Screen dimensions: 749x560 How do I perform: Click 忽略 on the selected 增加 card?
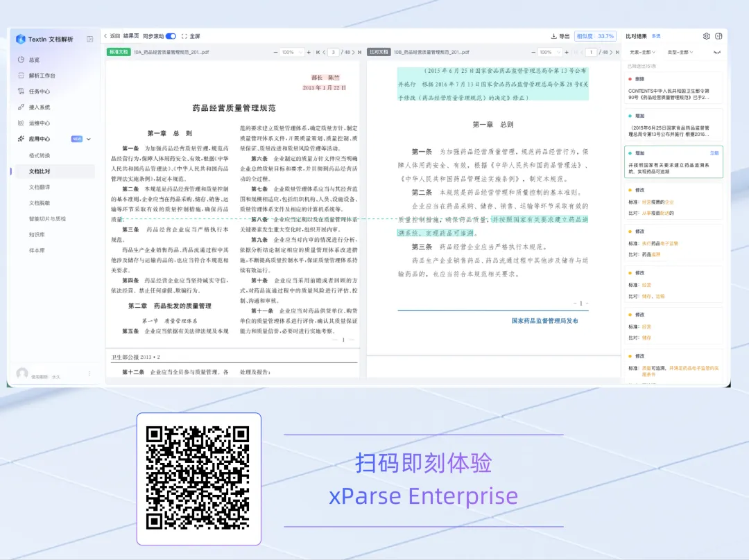(x=714, y=153)
